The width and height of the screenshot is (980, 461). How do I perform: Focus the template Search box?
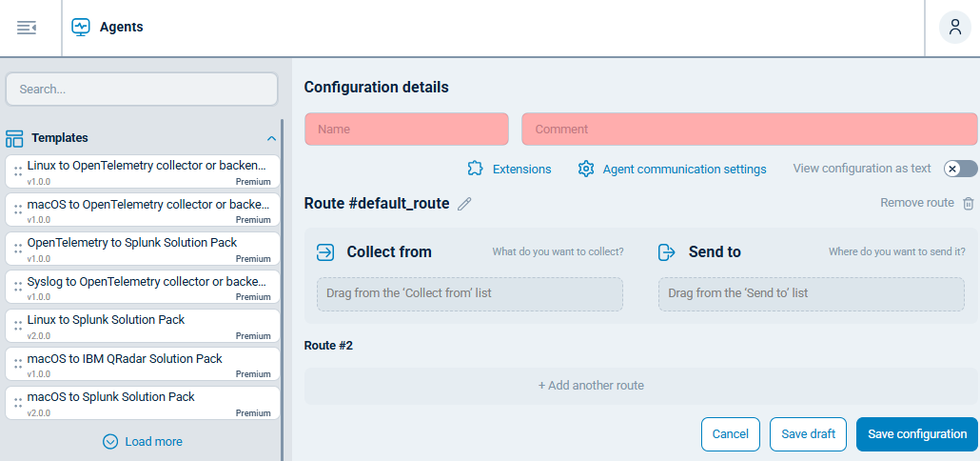(142, 90)
